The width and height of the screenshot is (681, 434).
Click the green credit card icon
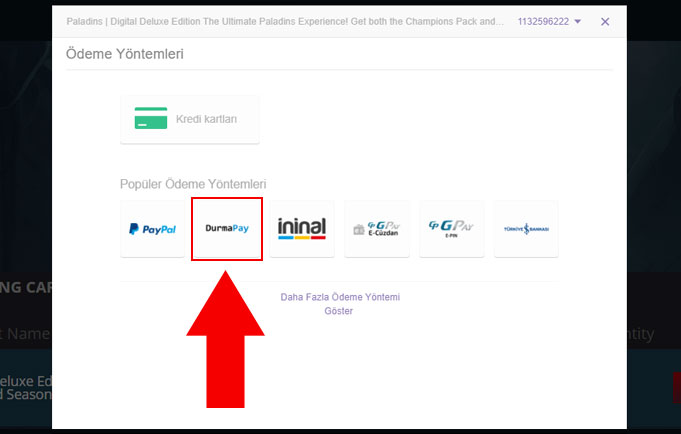click(151, 119)
